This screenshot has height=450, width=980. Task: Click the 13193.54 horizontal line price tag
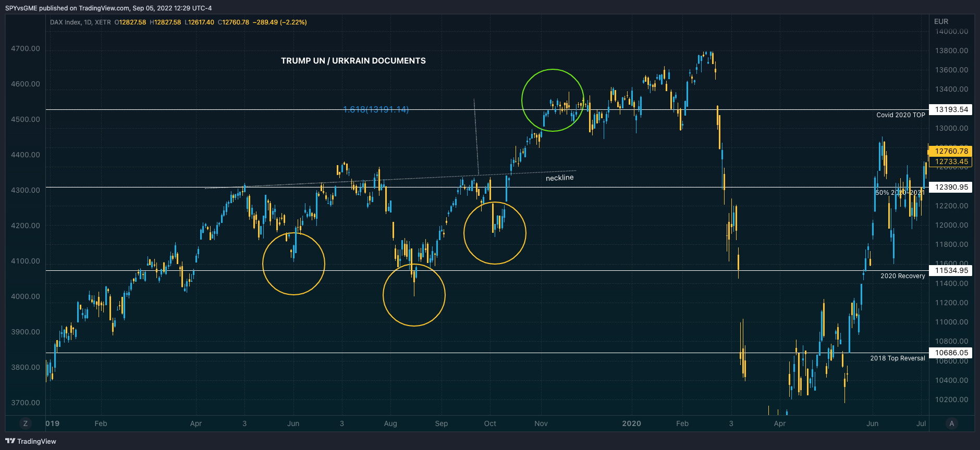[x=951, y=109]
